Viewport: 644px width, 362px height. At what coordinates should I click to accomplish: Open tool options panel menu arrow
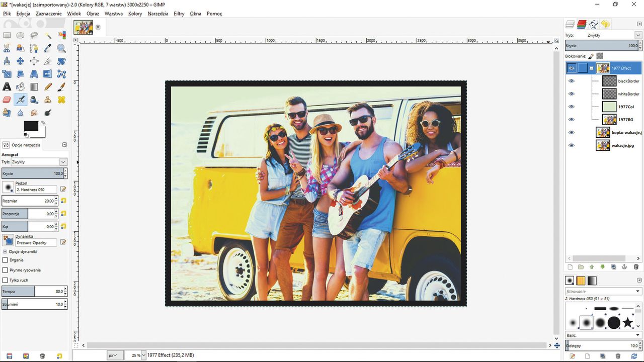64,145
